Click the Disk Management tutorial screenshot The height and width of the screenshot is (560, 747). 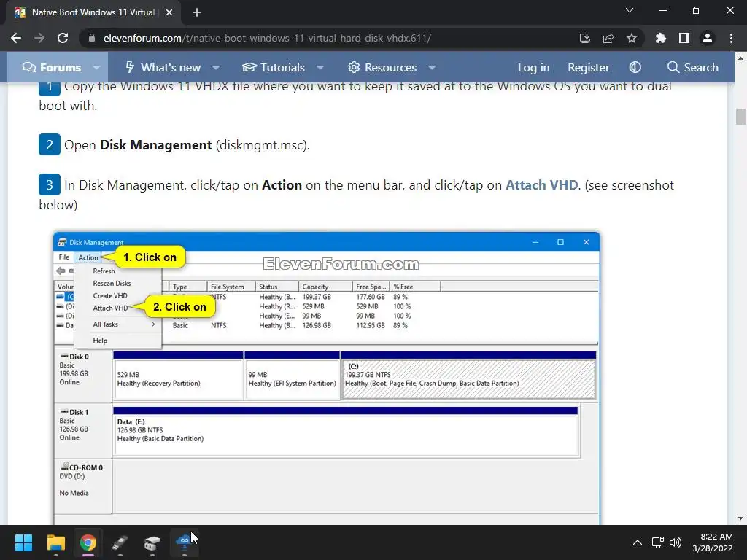(x=327, y=378)
